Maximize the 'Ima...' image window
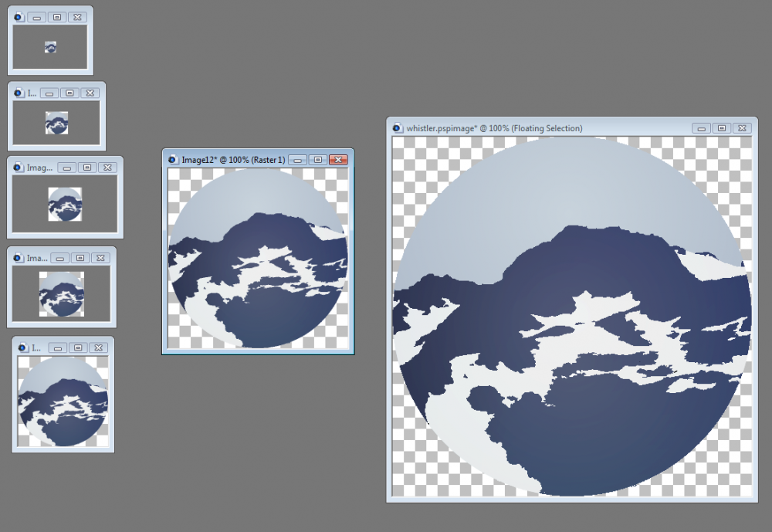This screenshot has height=532, width=772. (80, 258)
